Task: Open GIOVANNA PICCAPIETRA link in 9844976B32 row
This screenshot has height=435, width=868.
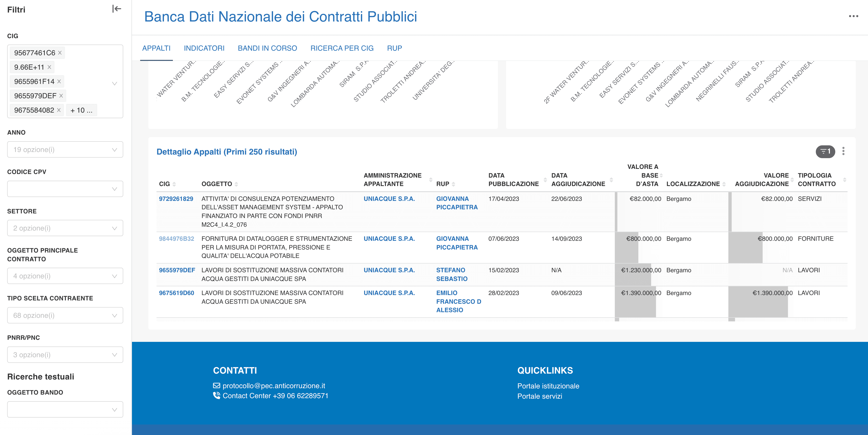Action: pos(457,243)
